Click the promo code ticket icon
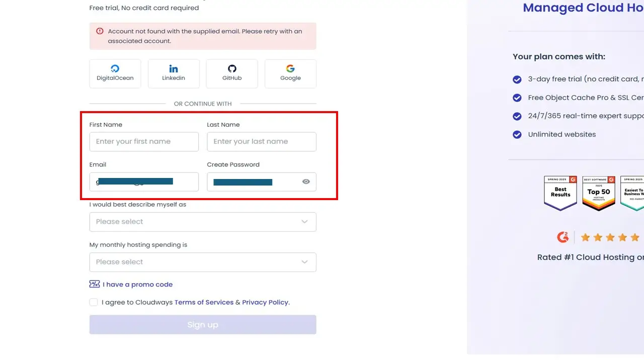 tap(95, 284)
